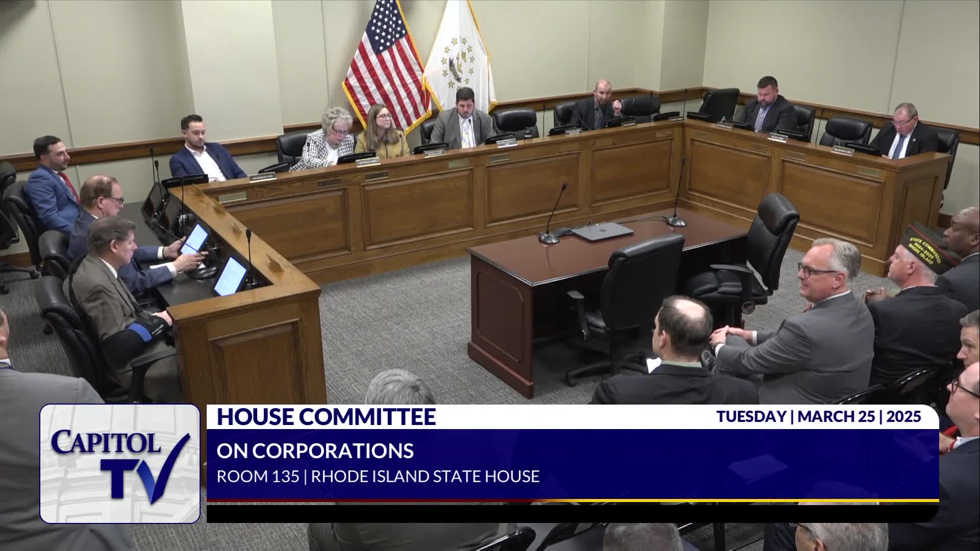Image resolution: width=980 pixels, height=551 pixels.
Task: Click the HOUSE COMMITTEE title text
Action: 326,417
